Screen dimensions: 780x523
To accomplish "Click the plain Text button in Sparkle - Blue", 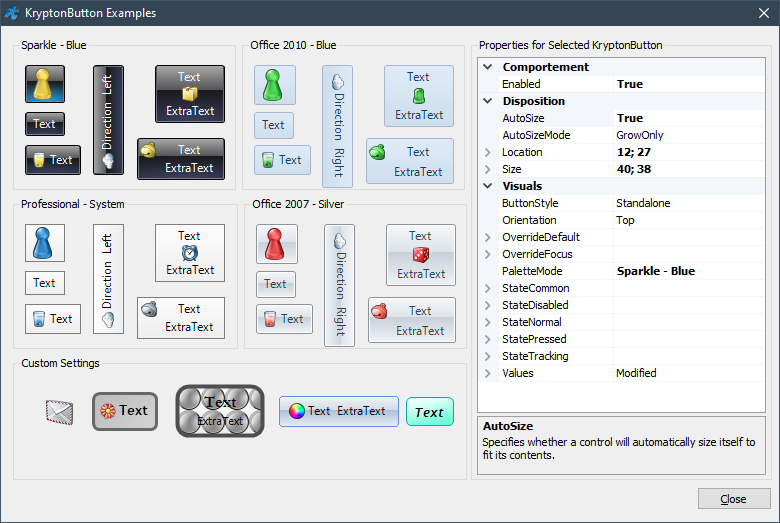I will coord(45,124).
